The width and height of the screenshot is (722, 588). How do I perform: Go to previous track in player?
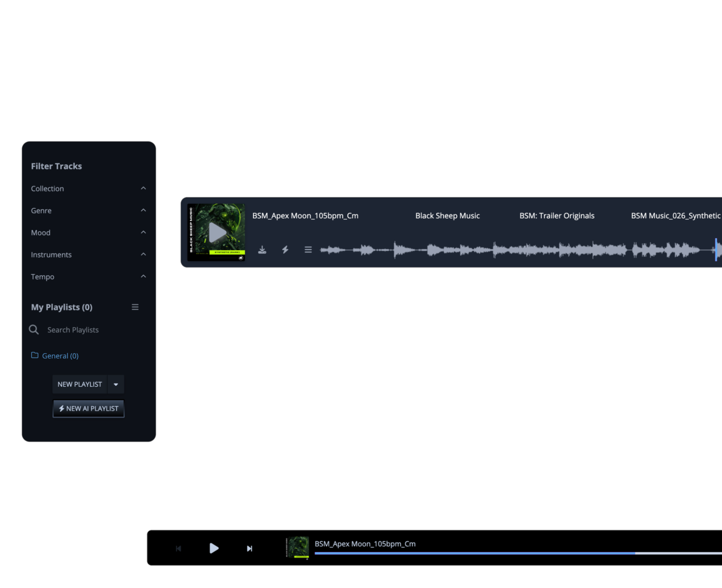[x=178, y=548]
